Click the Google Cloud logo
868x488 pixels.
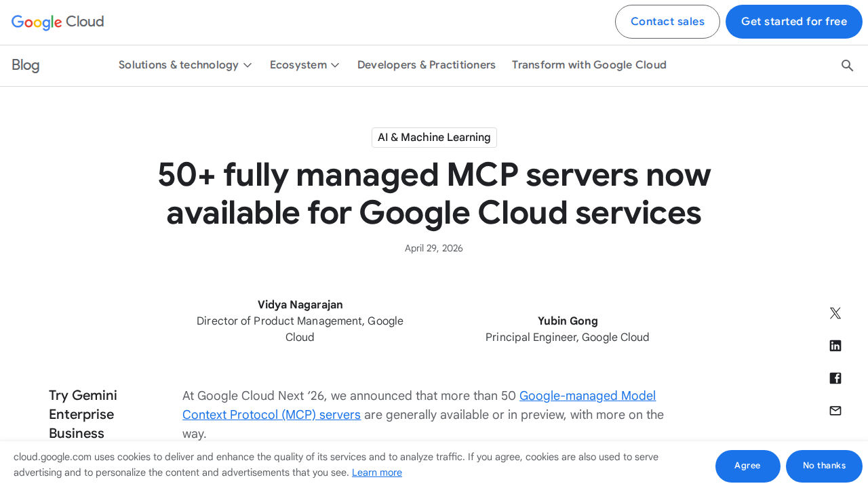point(58,22)
